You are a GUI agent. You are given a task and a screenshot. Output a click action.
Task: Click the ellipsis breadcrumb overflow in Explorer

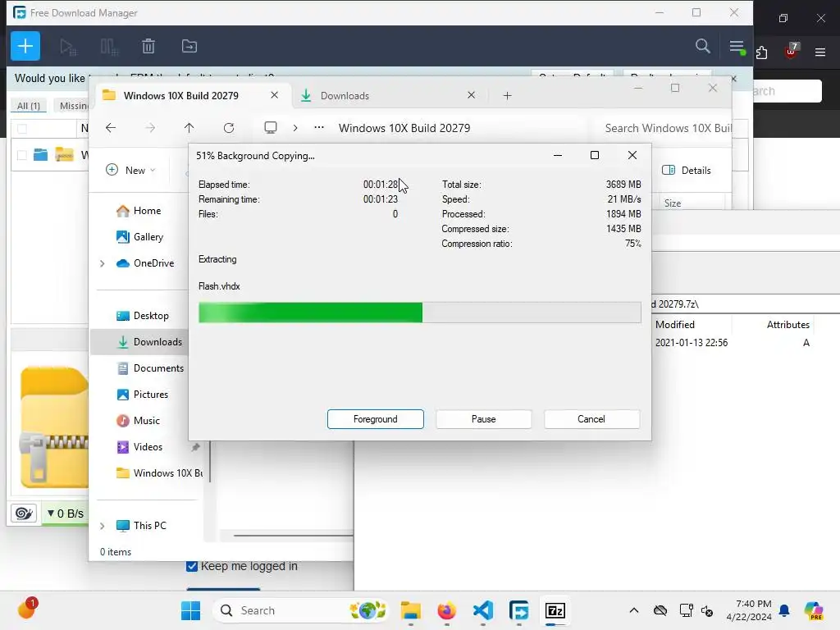click(x=319, y=127)
